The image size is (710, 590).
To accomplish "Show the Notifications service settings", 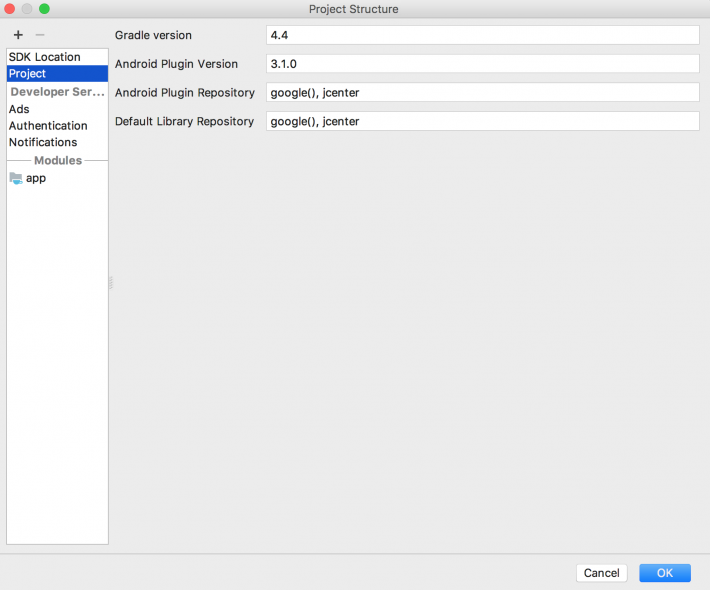I will pos(43,142).
